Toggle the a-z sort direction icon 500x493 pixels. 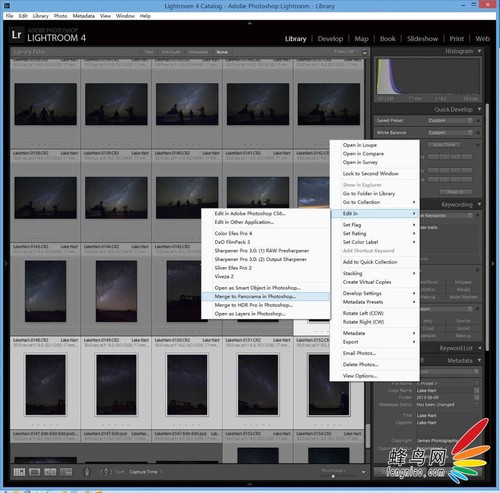106,472
